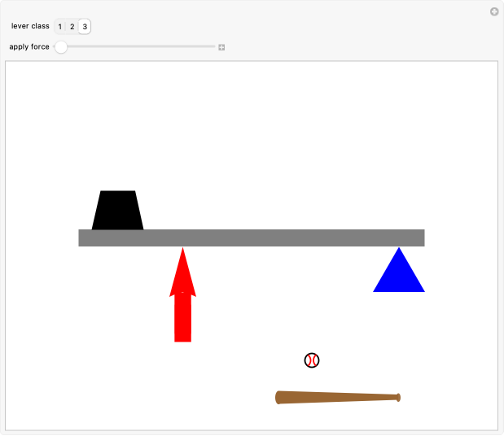The height and width of the screenshot is (436, 504).
Task: Click the middle of the apply force track
Action: (135, 47)
